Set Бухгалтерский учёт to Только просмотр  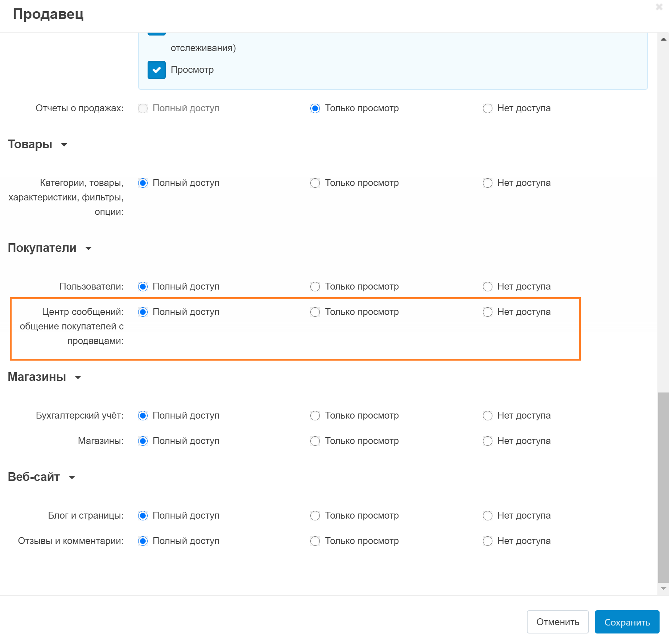[315, 416]
